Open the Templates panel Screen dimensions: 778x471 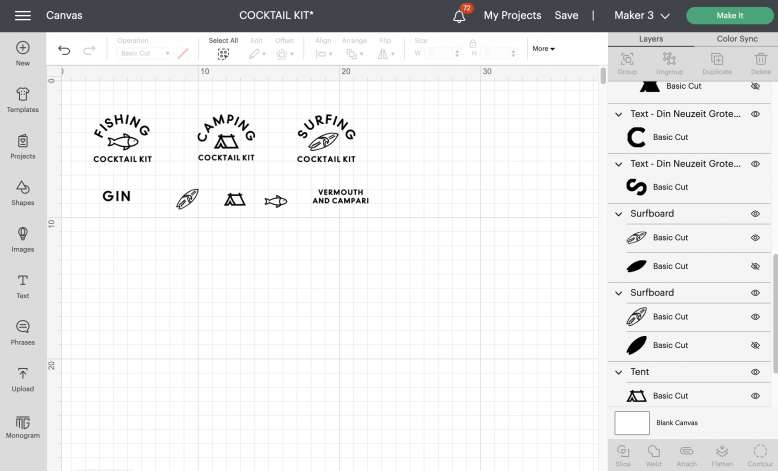pyautogui.click(x=22, y=99)
